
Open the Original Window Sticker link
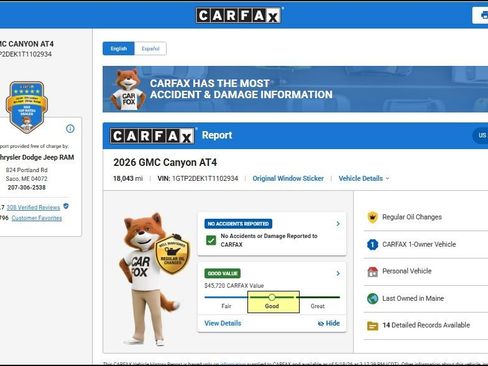pyautogui.click(x=288, y=178)
